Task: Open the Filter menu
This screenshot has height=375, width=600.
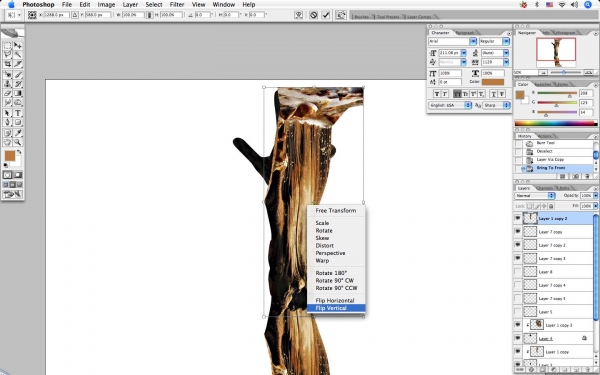Action: [x=177, y=5]
